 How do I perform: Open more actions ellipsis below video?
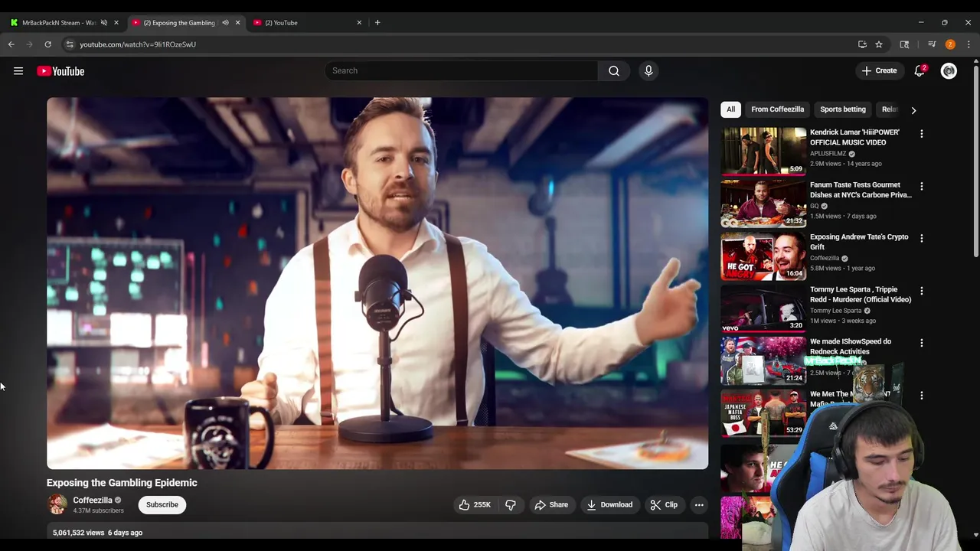(698, 504)
